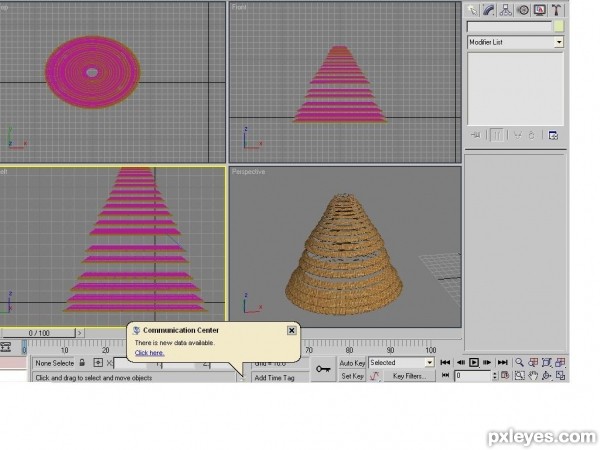Select Zoom Region tool
The image size is (600, 450).
pyautogui.click(x=519, y=376)
